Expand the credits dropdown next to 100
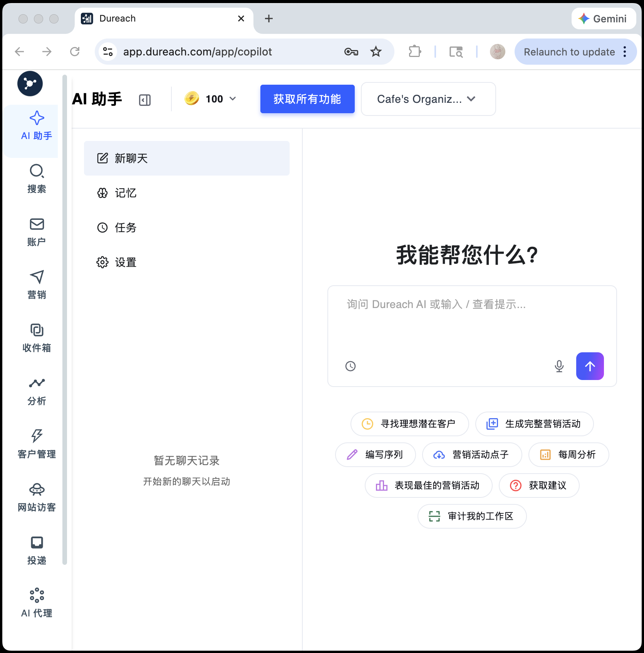The width and height of the screenshot is (644, 653). pyautogui.click(x=233, y=99)
